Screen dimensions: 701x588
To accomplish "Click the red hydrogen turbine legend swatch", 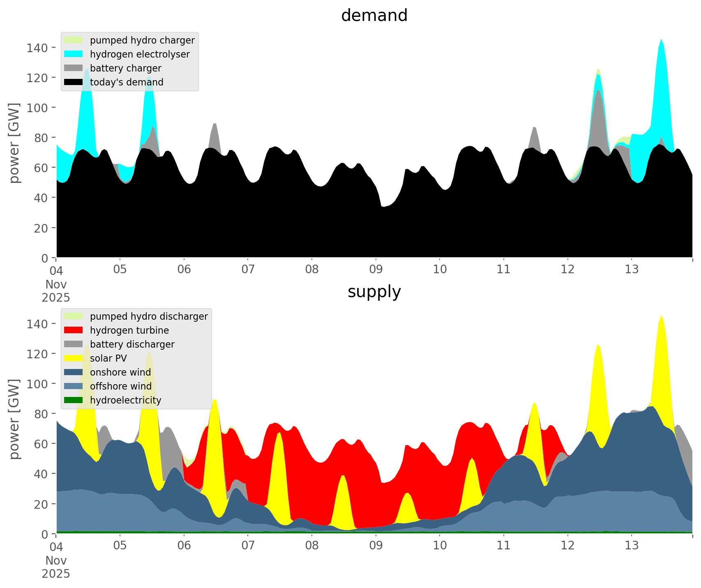I will click(74, 330).
